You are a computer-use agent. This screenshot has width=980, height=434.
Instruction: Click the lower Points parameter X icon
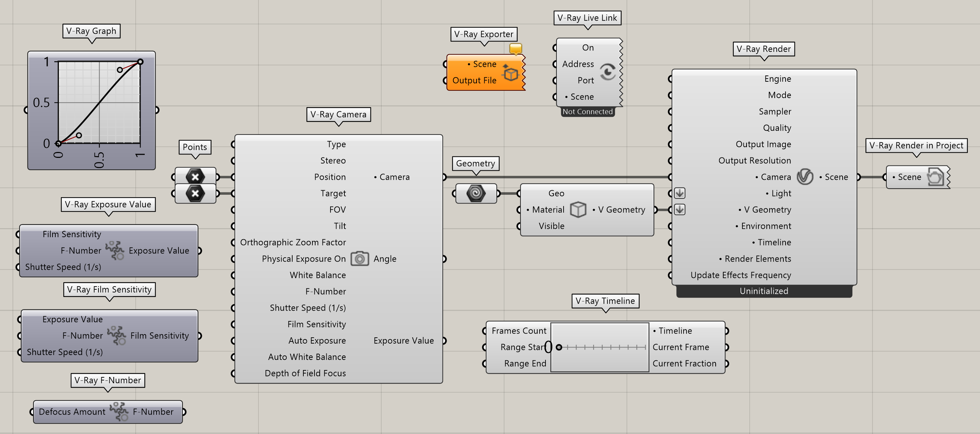tap(195, 193)
